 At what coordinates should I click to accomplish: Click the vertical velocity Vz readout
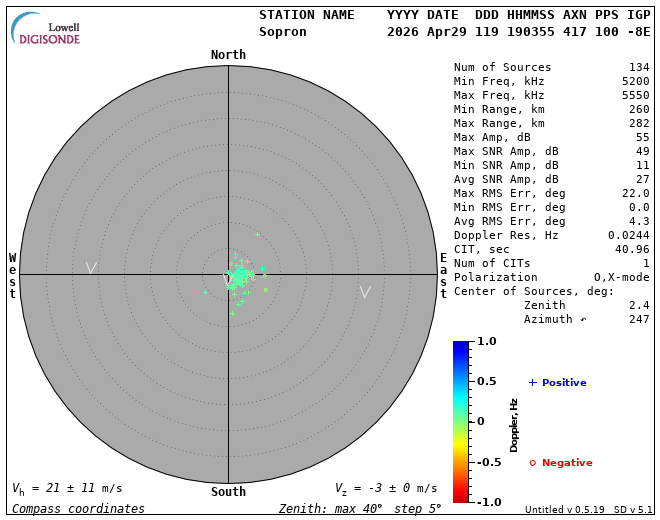coord(386,488)
